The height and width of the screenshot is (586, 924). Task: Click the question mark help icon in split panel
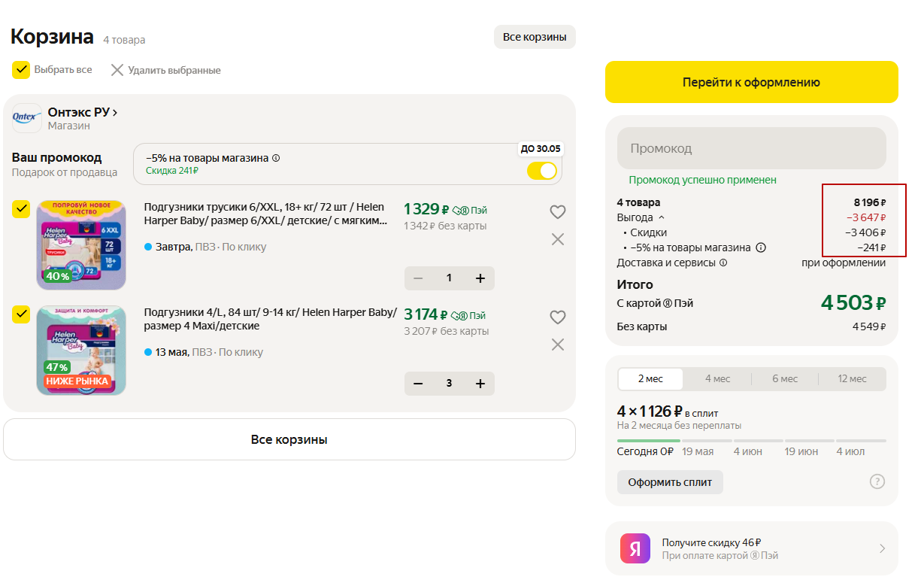pyautogui.click(x=877, y=481)
